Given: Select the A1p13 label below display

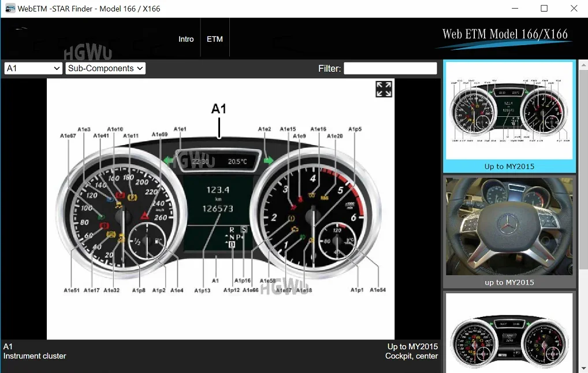Looking at the screenshot, I should 202,290.
